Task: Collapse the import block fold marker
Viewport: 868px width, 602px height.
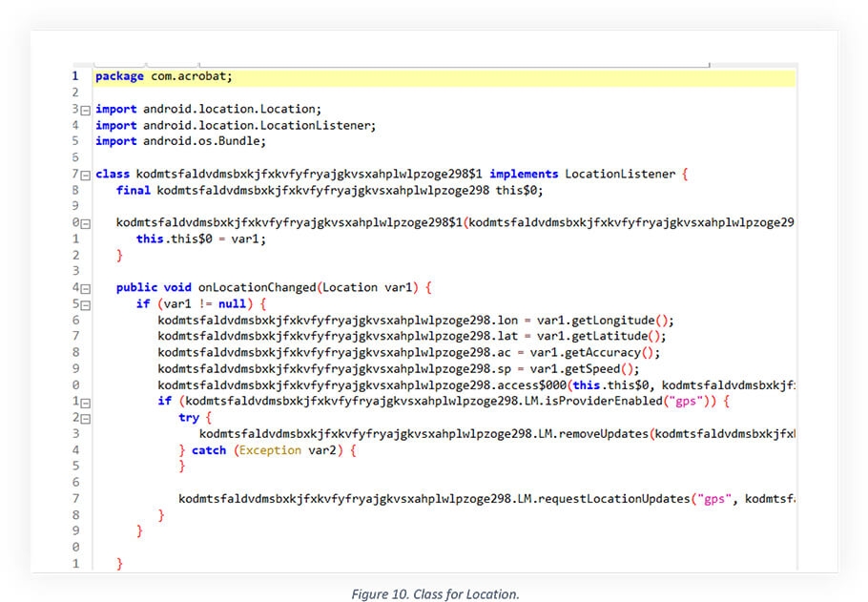Action: (x=85, y=111)
